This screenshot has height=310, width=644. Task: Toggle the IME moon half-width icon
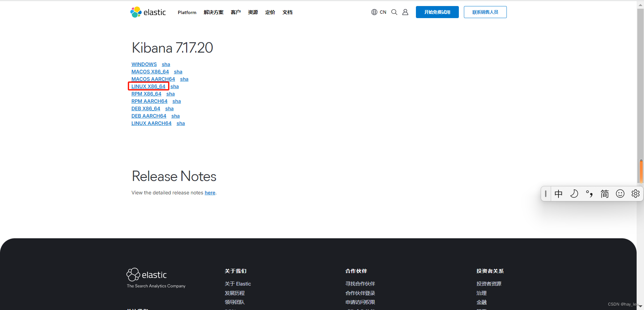click(x=574, y=194)
